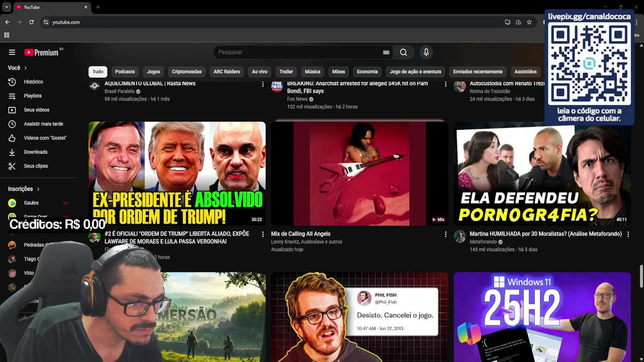Select the Podcasts filter chip
Viewport: 644px width, 362px height.
(x=125, y=72)
